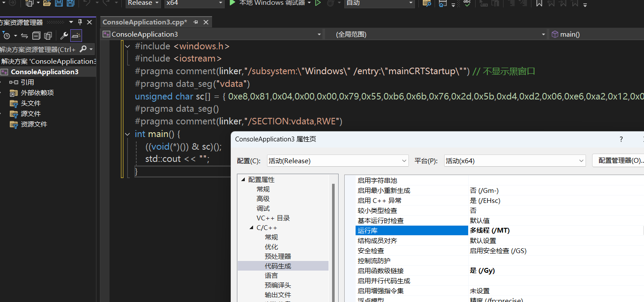Click the 配置管理器(O) button

point(620,160)
